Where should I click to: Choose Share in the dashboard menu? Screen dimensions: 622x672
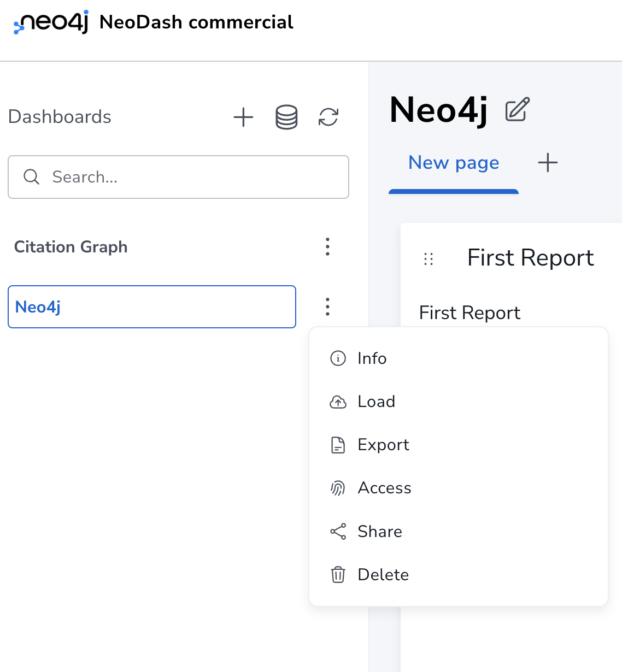459,532
